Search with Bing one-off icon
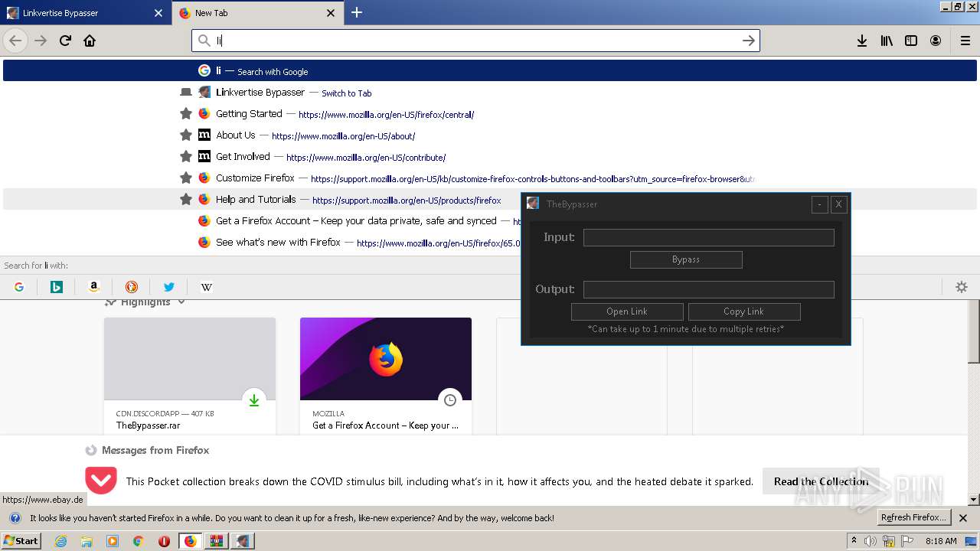Screen dimensions: 980x551 [57, 287]
